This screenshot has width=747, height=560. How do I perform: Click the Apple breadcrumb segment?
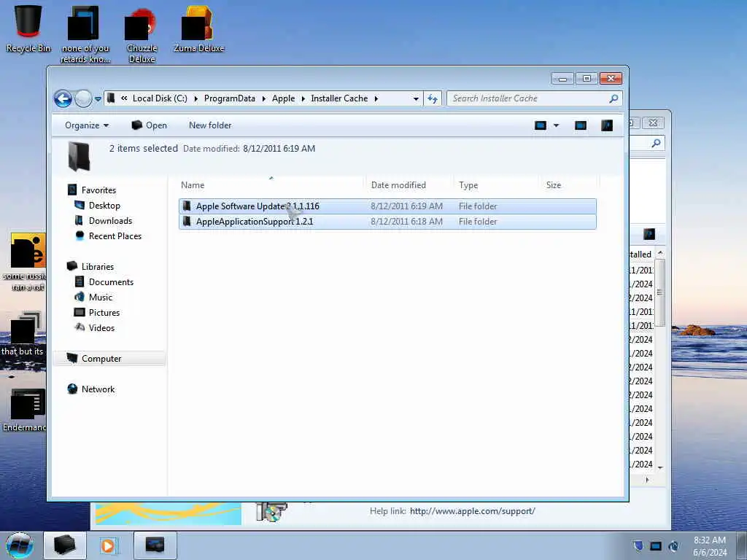click(x=284, y=98)
